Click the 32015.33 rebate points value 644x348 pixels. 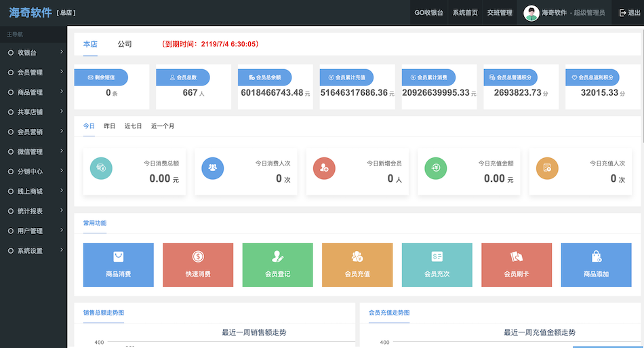pos(600,93)
